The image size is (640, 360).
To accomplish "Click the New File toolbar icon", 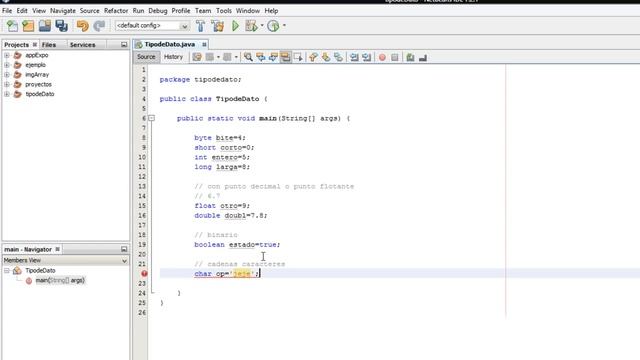I will [x=12, y=26].
